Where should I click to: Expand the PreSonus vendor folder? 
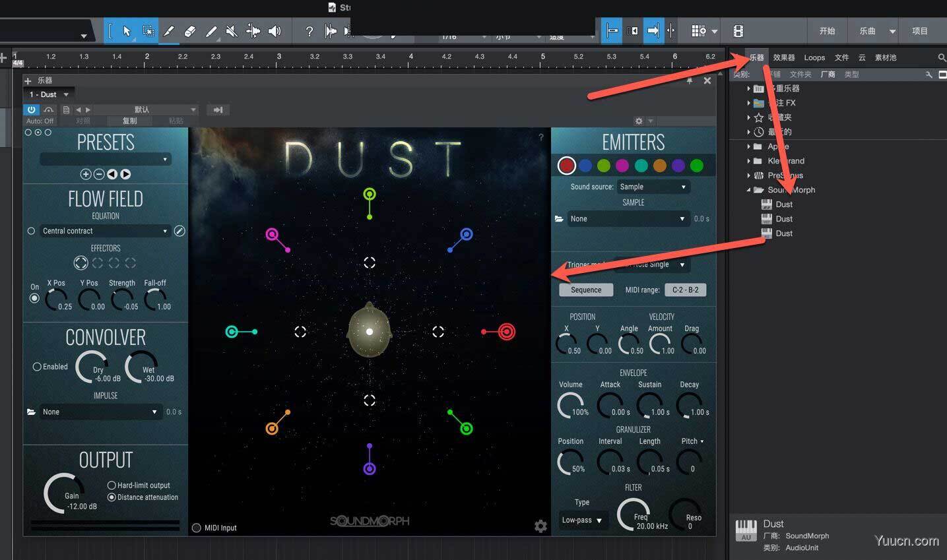[748, 175]
